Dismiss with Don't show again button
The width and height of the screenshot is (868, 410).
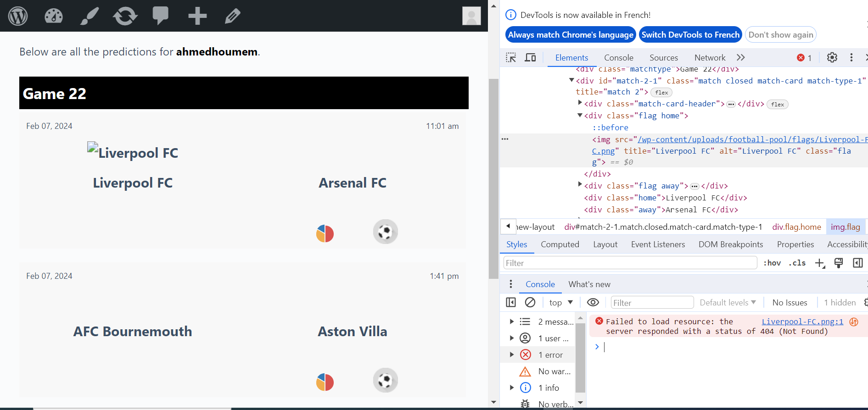coord(781,35)
